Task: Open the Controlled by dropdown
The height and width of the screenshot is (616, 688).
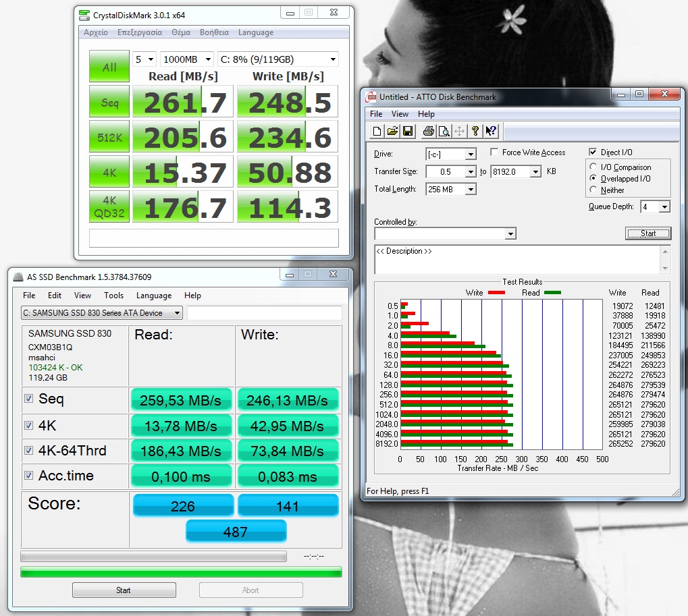Action: (510, 233)
